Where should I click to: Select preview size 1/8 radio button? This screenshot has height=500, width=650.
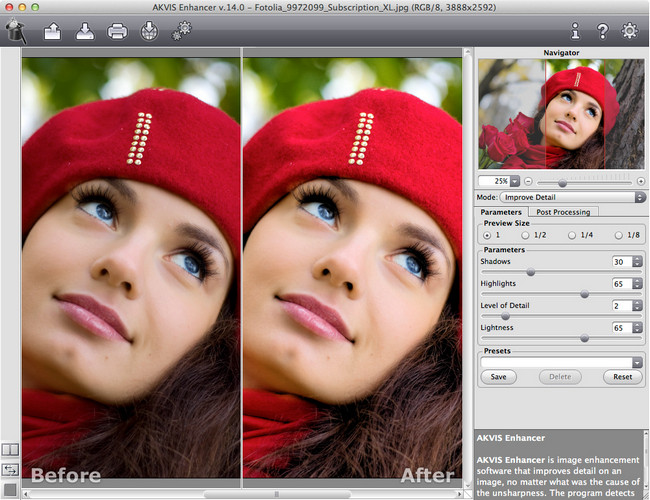click(619, 235)
